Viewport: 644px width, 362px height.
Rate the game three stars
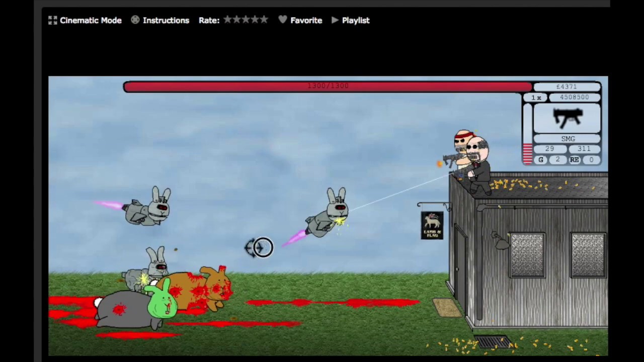[246, 20]
